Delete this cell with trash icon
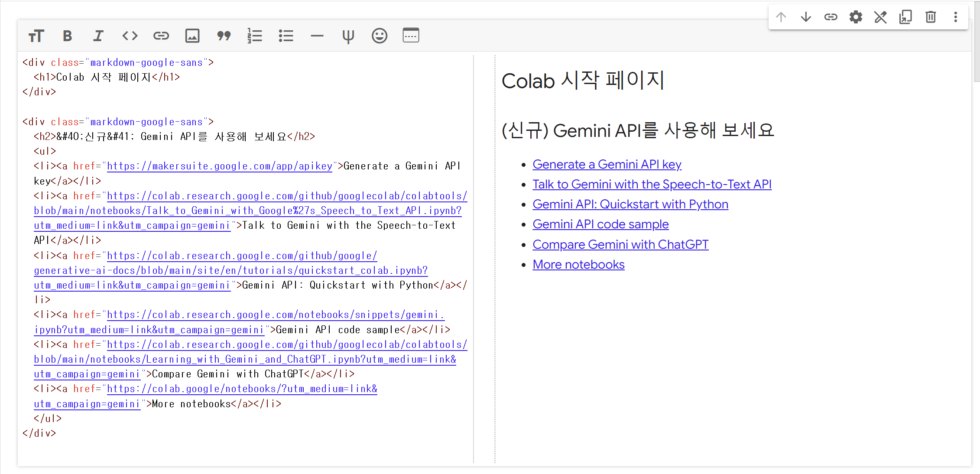 (x=931, y=17)
